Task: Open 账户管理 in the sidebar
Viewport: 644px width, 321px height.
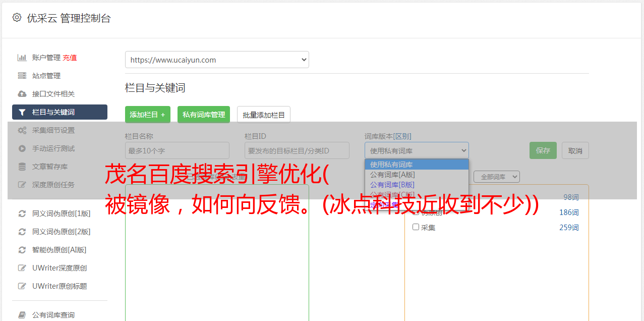Action: [x=46, y=58]
